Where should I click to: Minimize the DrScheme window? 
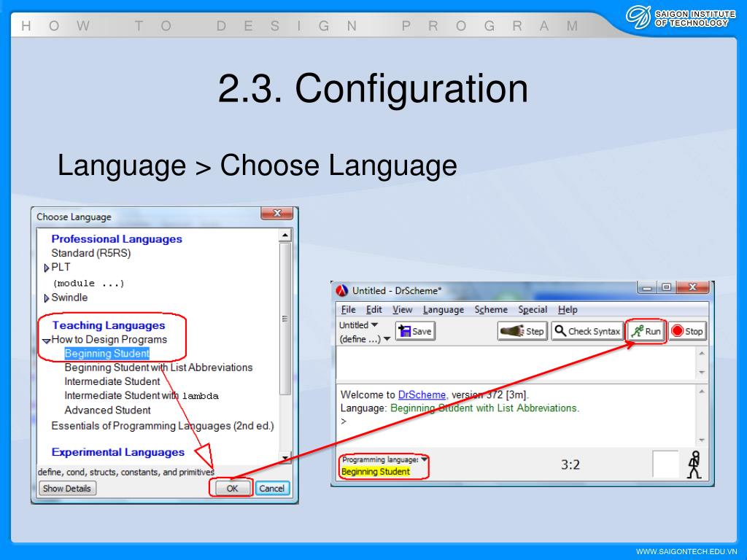(x=647, y=287)
